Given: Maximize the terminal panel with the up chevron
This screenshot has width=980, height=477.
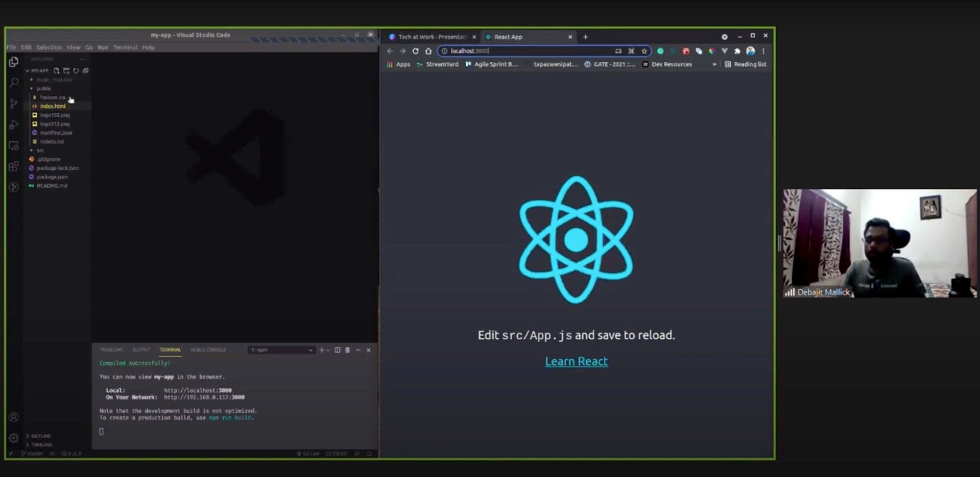Looking at the screenshot, I should click(358, 350).
